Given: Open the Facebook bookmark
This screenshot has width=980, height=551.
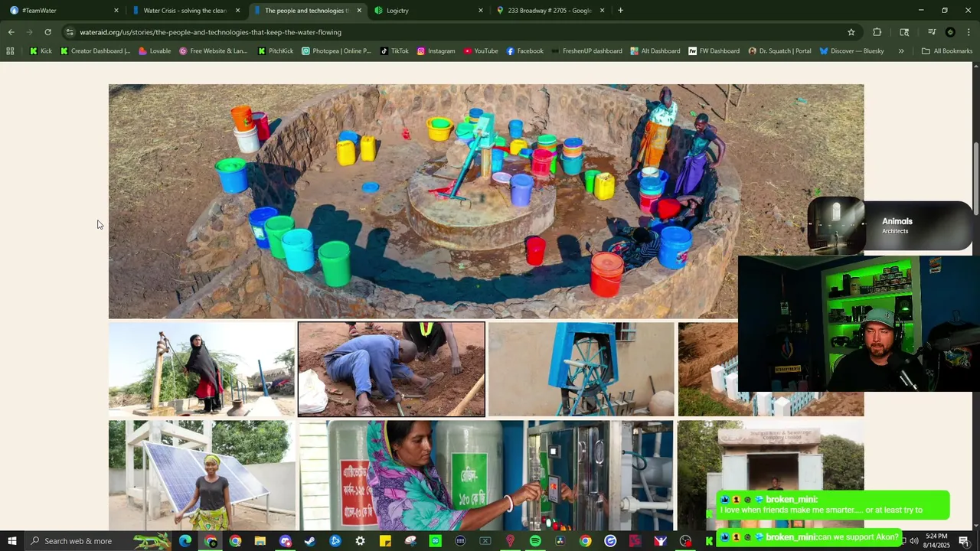Looking at the screenshot, I should (525, 51).
